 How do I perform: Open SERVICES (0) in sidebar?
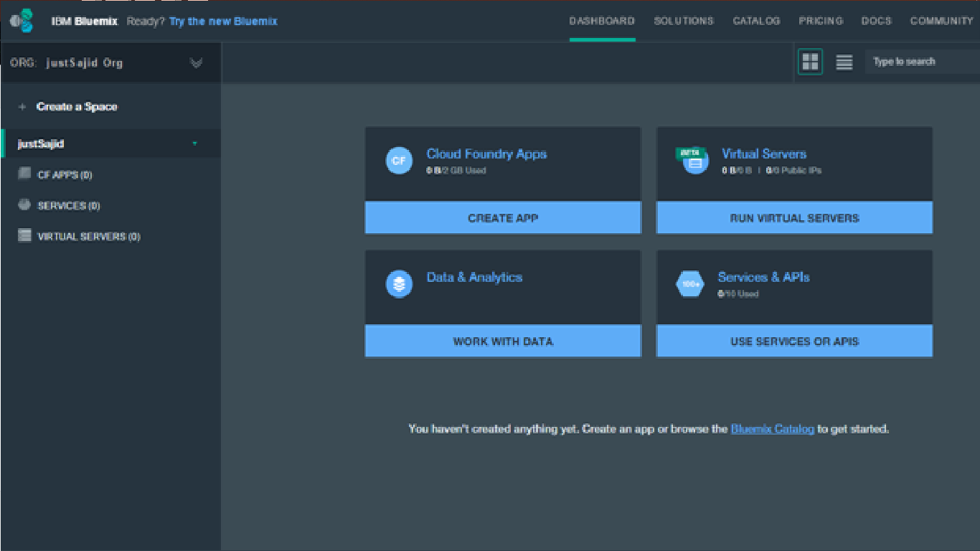[68, 205]
